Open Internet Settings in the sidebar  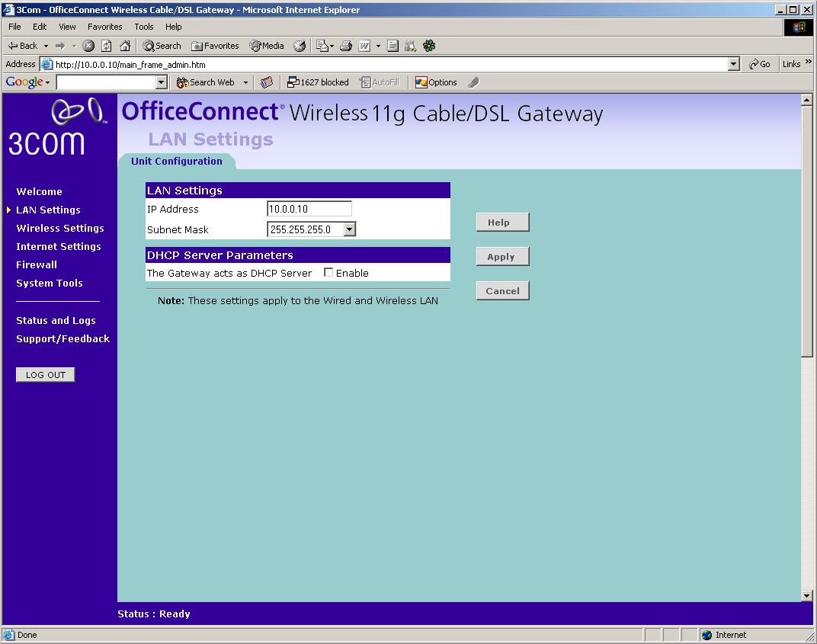pos(59,246)
